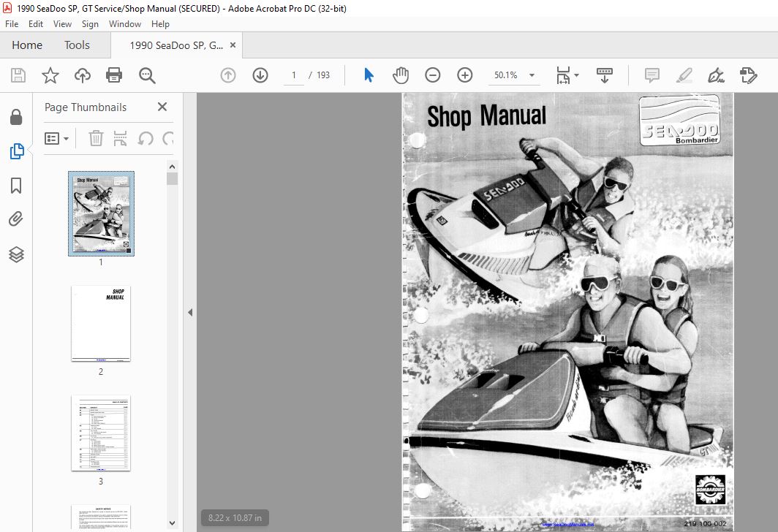
Task: Open the Help menu
Action: [x=160, y=24]
